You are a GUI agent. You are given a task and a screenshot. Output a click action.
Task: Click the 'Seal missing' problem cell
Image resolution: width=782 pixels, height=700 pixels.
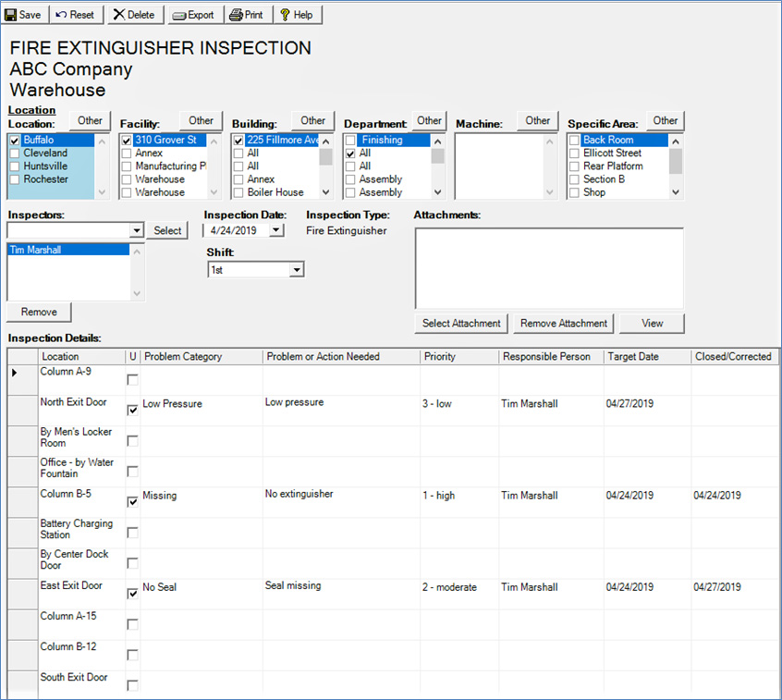point(342,594)
